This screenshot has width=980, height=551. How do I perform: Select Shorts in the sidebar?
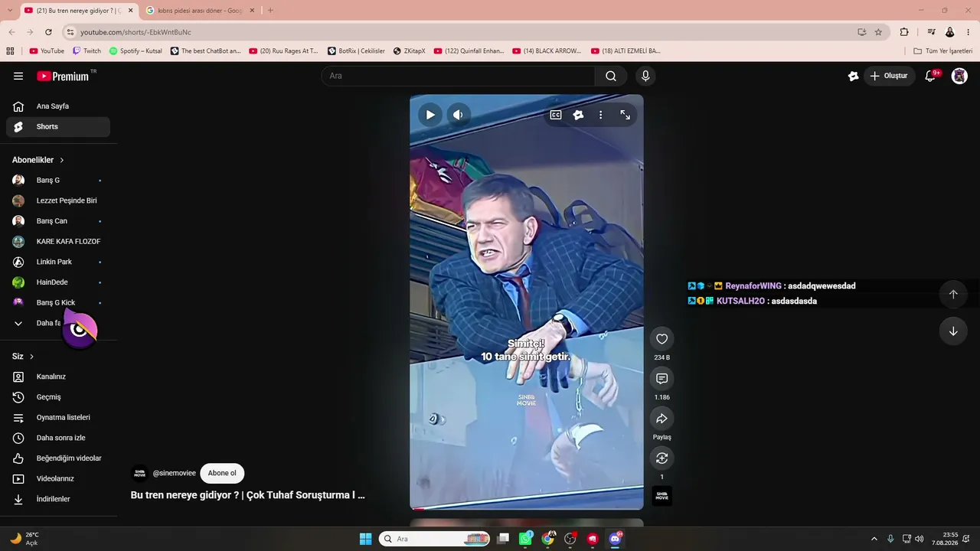[58, 127]
